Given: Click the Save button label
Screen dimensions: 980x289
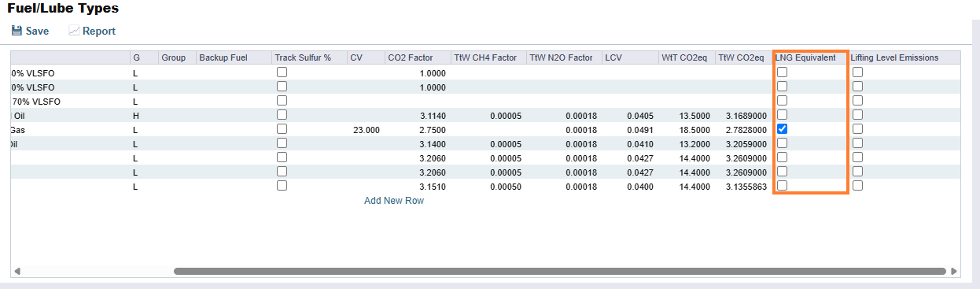Looking at the screenshot, I should pyautogui.click(x=37, y=31).
